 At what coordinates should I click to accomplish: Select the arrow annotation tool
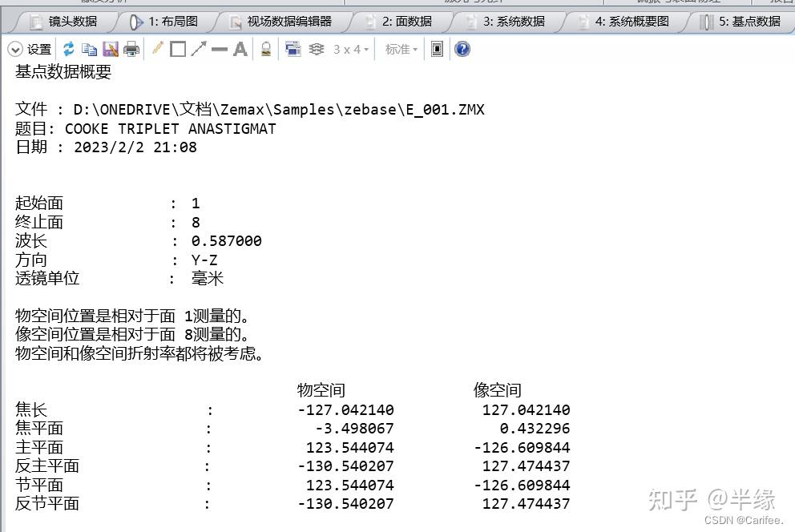coord(198,49)
